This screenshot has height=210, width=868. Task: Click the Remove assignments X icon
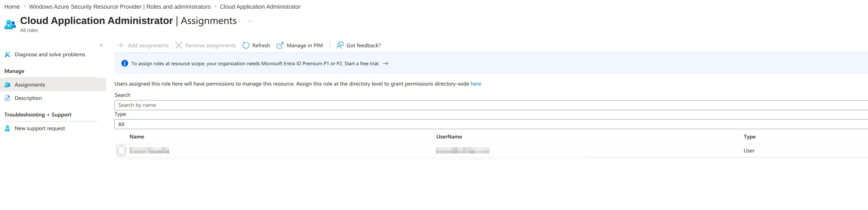click(x=179, y=45)
